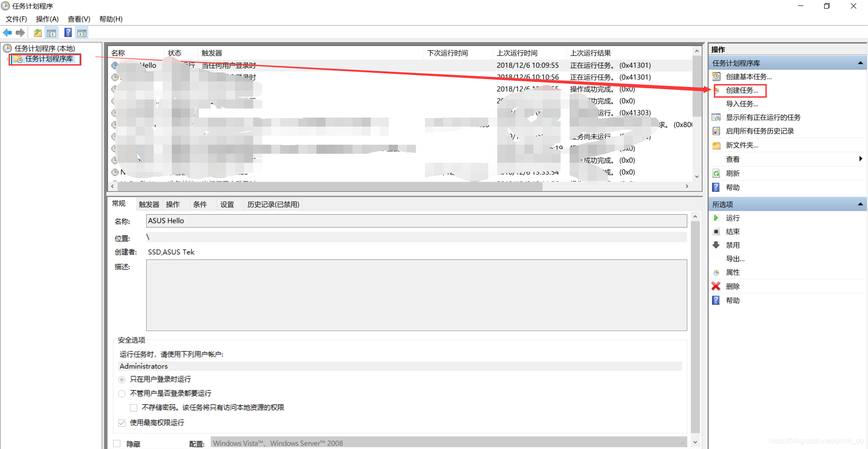This screenshot has height=449, width=868.
Task: Click the Properties clock icon
Action: pos(716,273)
